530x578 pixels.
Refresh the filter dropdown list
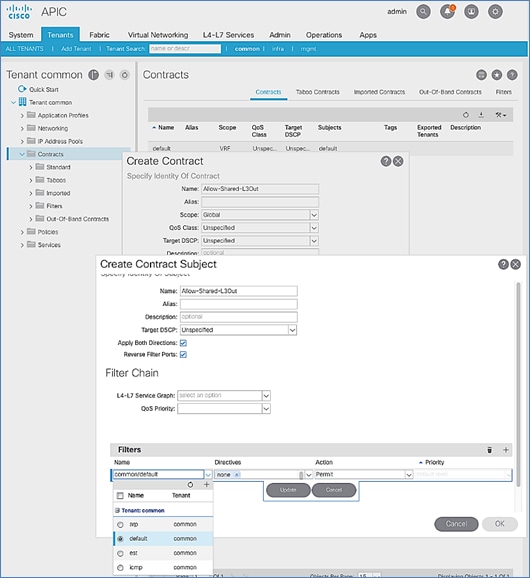(x=190, y=484)
